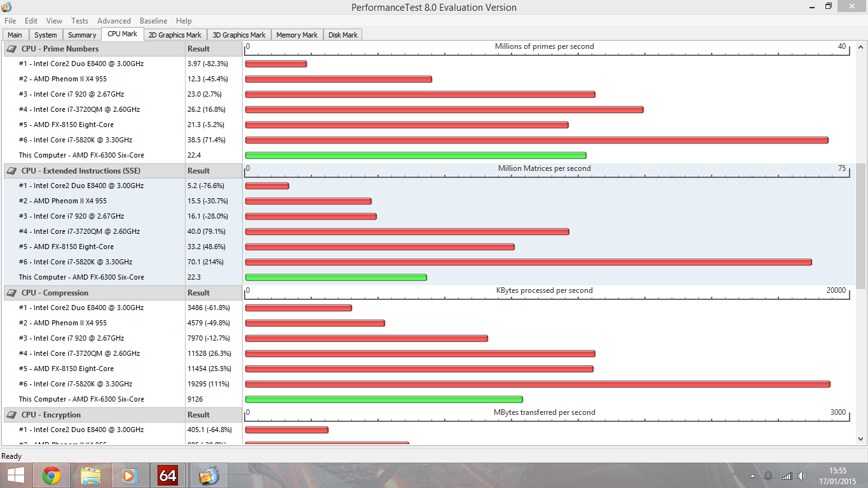868x488 pixels.
Task: Click the green Extended Instructions bar for This Computer
Action: click(336, 277)
